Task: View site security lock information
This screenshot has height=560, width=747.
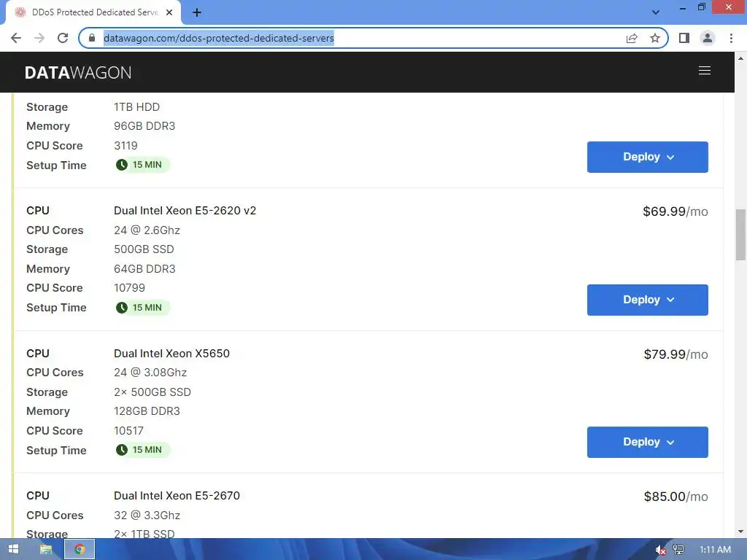Action: [x=92, y=38]
